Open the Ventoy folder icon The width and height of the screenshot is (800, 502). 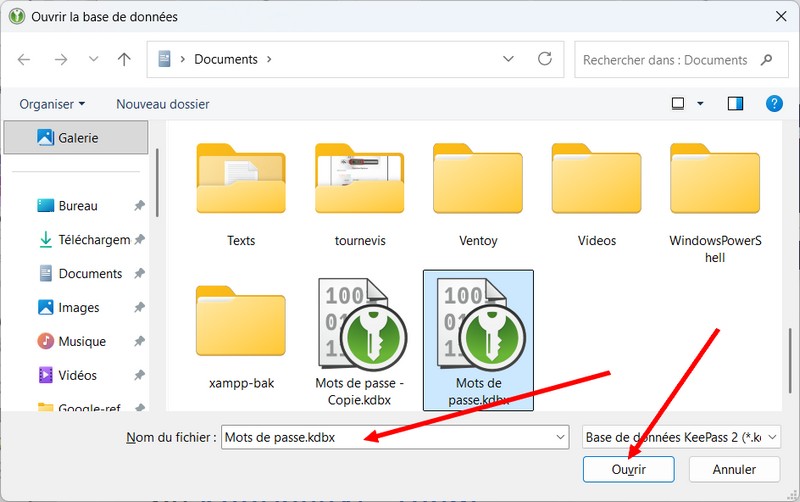click(478, 180)
